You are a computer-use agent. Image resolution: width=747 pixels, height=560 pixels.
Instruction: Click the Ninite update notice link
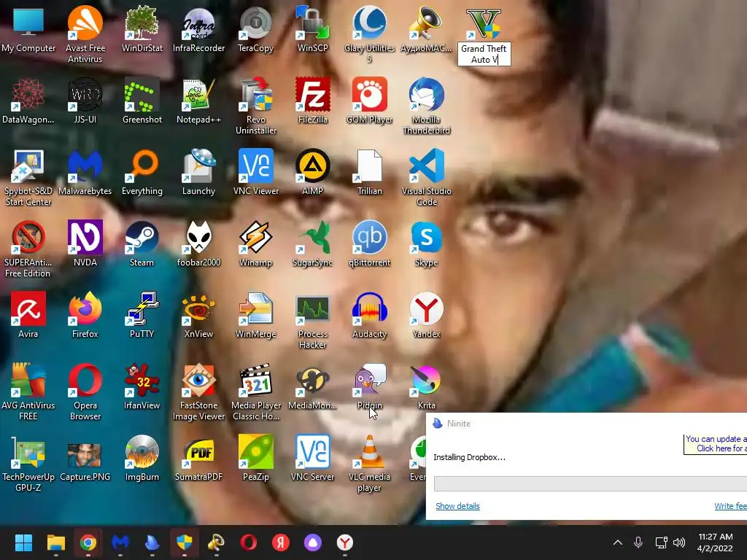click(716, 444)
